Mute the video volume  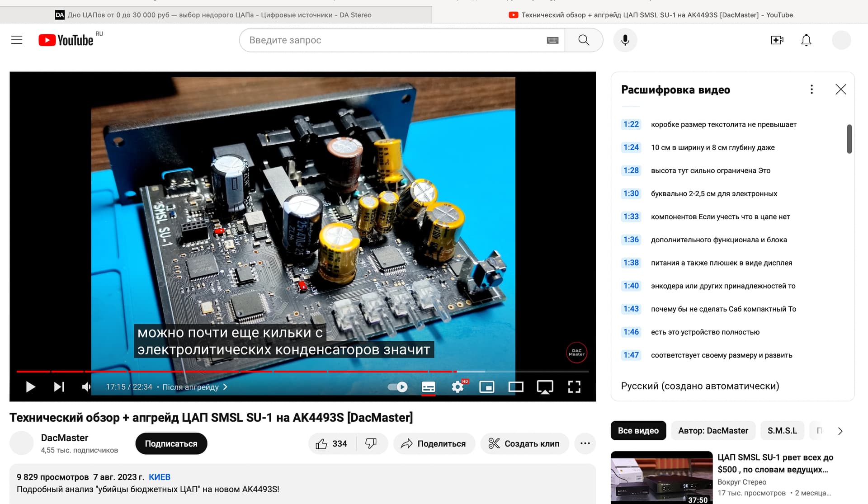pyautogui.click(x=86, y=387)
